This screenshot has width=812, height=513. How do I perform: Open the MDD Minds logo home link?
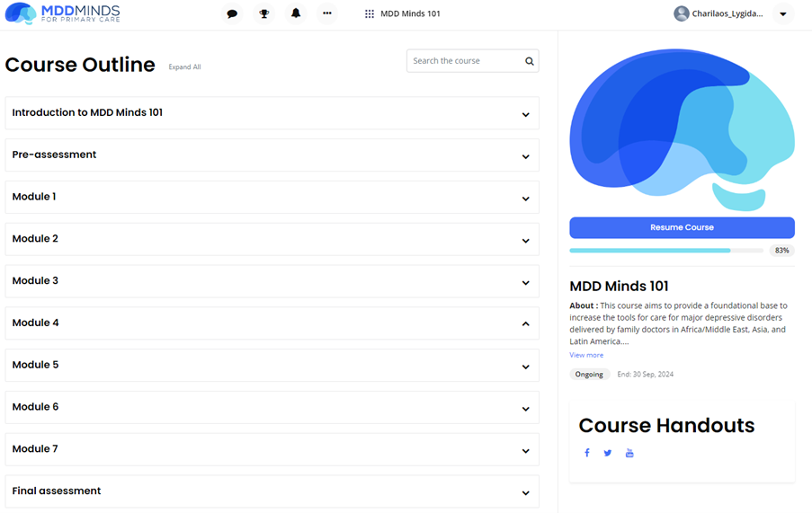click(x=62, y=13)
